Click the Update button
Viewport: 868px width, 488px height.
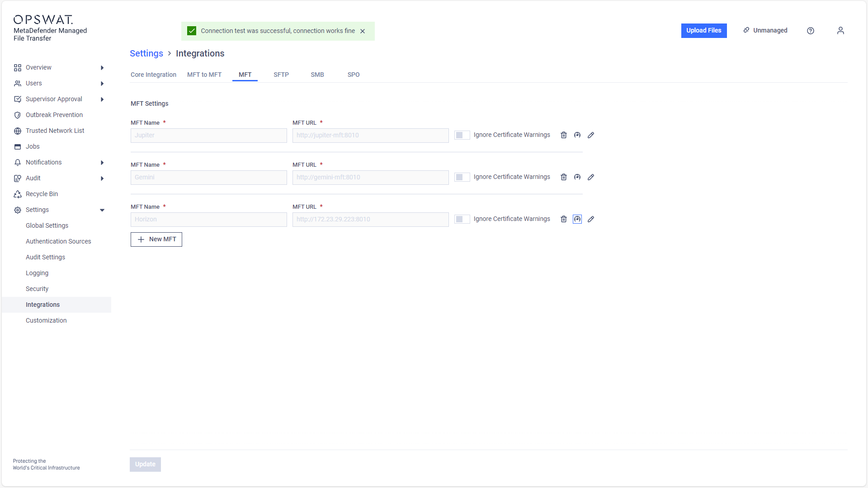(x=145, y=465)
